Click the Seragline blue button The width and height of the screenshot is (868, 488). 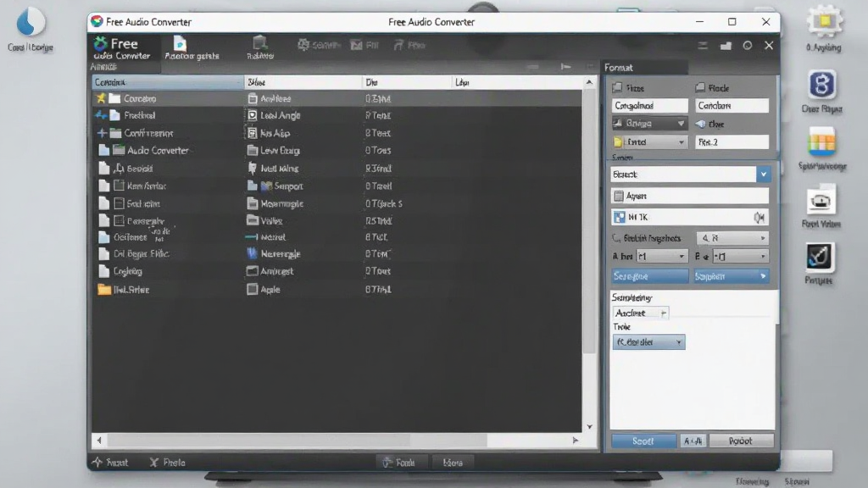point(650,276)
